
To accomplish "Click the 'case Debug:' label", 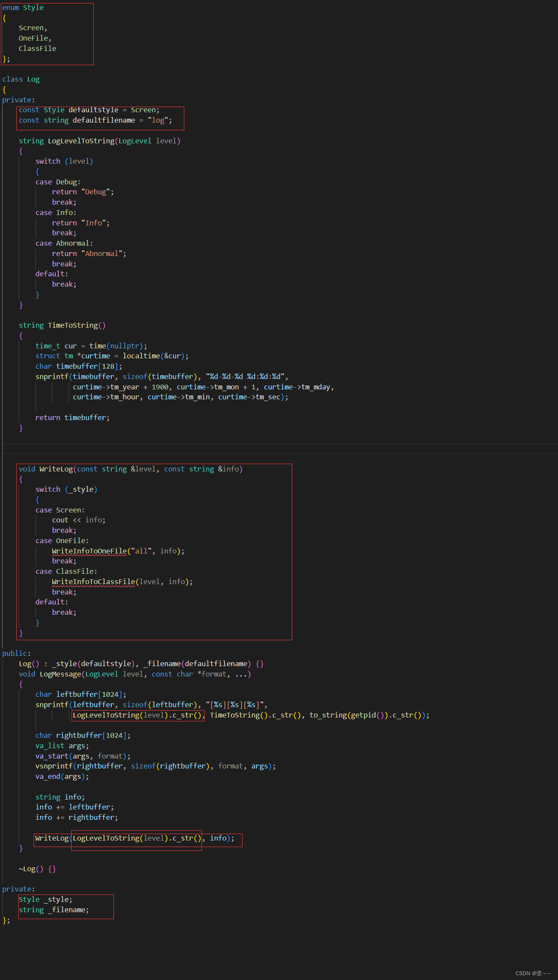I will click(x=58, y=182).
